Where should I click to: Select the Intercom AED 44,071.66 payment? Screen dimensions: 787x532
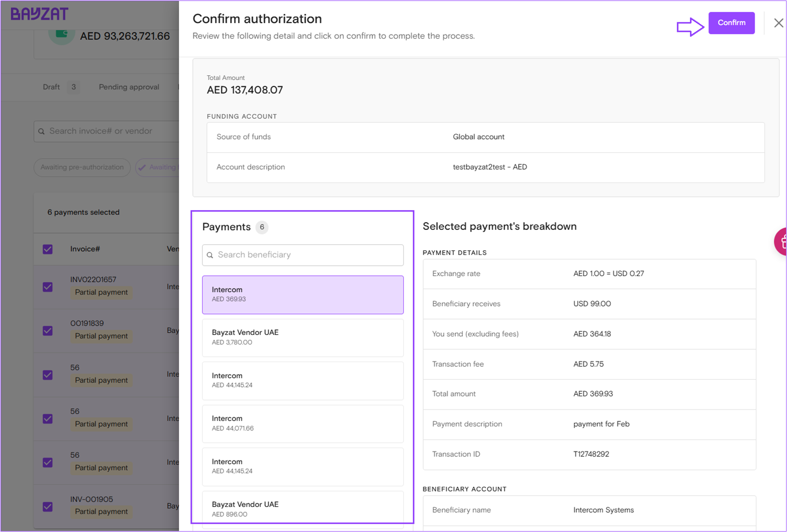303,423
